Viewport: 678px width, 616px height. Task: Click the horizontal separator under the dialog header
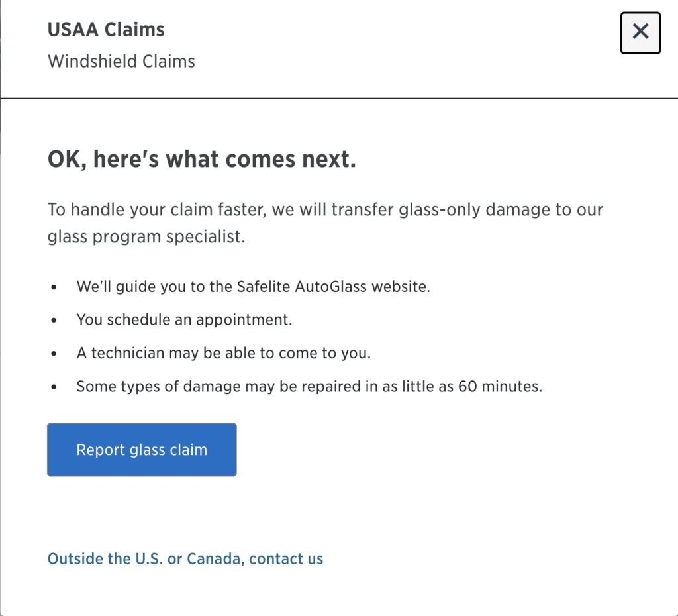click(339, 98)
